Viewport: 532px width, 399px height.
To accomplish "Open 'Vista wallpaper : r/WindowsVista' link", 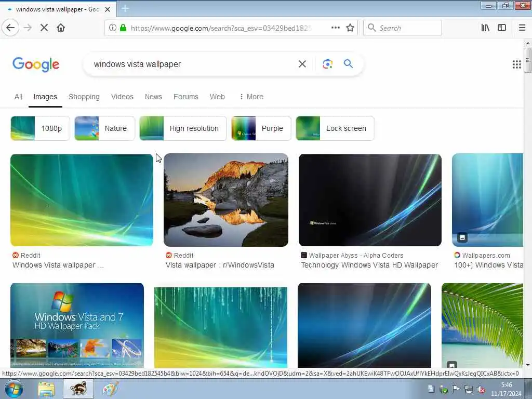I will (x=220, y=265).
